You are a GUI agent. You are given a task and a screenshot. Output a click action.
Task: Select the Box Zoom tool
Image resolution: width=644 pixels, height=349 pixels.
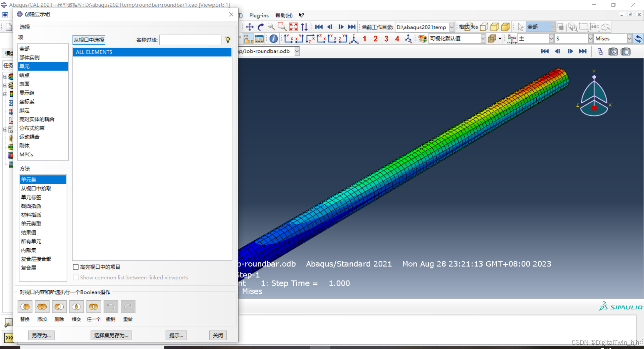point(282,27)
